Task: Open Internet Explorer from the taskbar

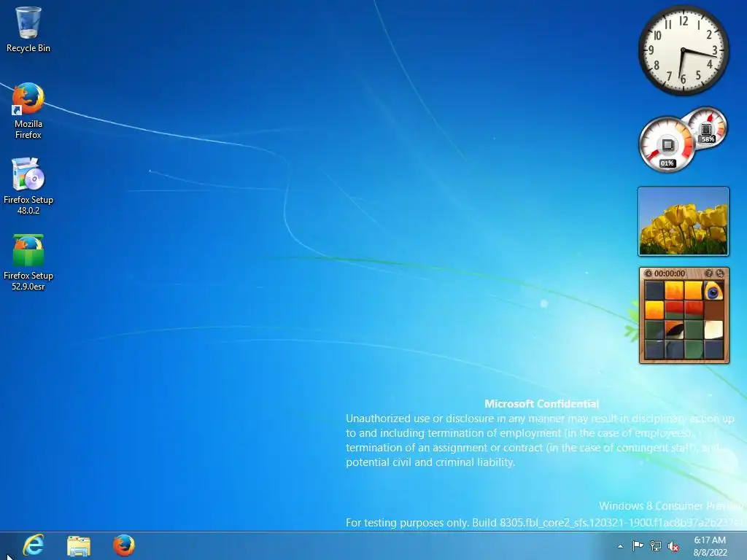Action: (33, 545)
